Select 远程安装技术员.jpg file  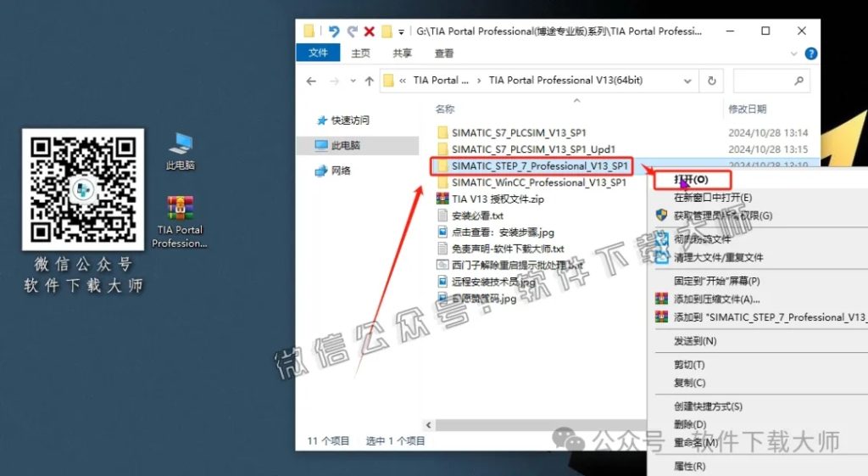[x=493, y=282]
